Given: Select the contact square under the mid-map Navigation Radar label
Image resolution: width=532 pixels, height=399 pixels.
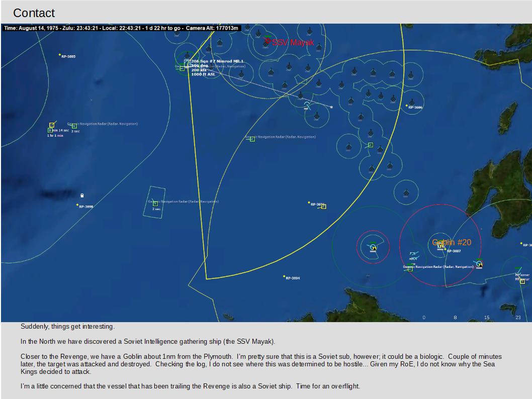Looking at the screenshot, I should (252, 139).
